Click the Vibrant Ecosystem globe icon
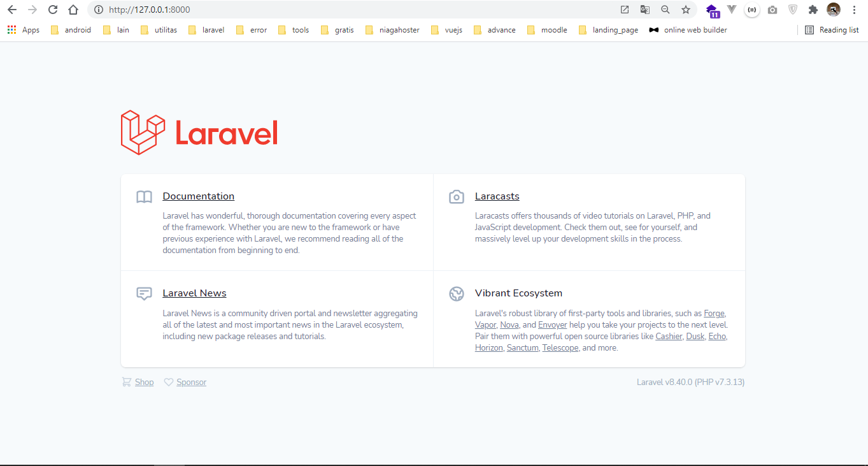Screen dimensions: 868x466 click(457, 294)
